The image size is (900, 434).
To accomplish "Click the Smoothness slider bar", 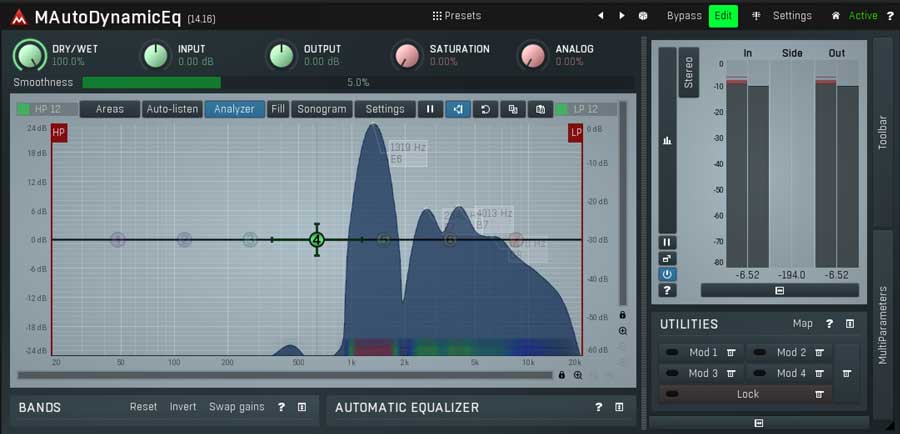I will point(358,83).
